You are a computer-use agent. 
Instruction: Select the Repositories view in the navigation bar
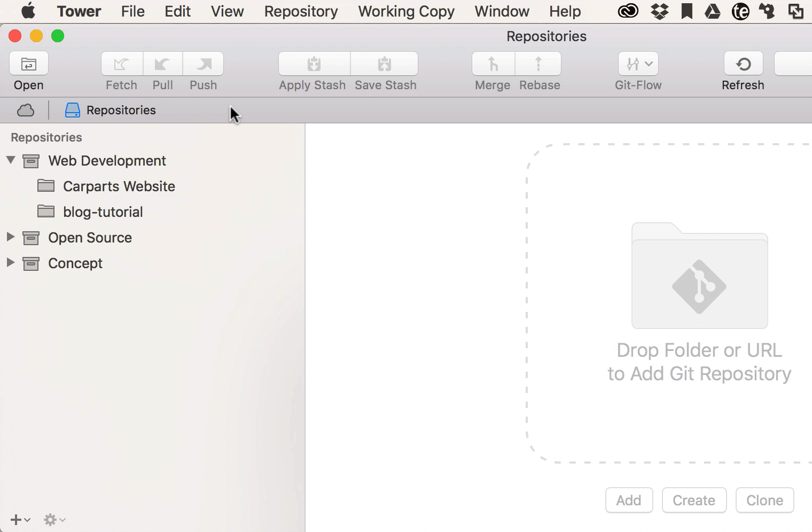click(x=111, y=110)
